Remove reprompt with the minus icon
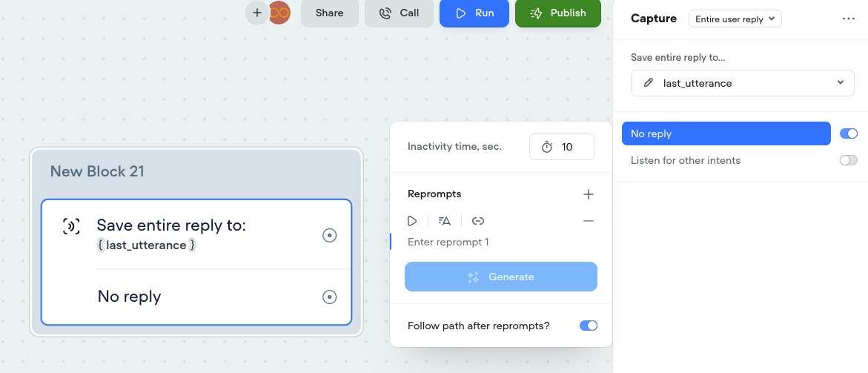This screenshot has width=868, height=373. pyautogui.click(x=589, y=221)
